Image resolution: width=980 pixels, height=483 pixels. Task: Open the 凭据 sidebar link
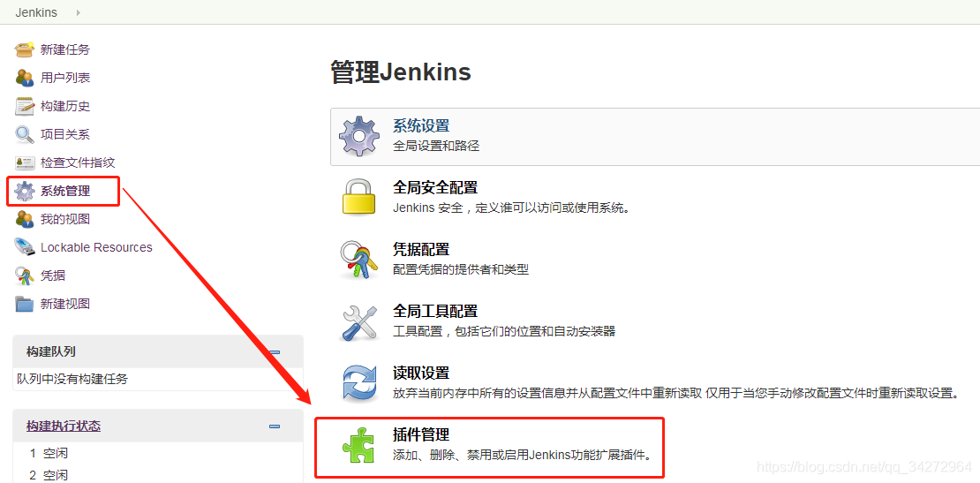pyautogui.click(x=52, y=275)
